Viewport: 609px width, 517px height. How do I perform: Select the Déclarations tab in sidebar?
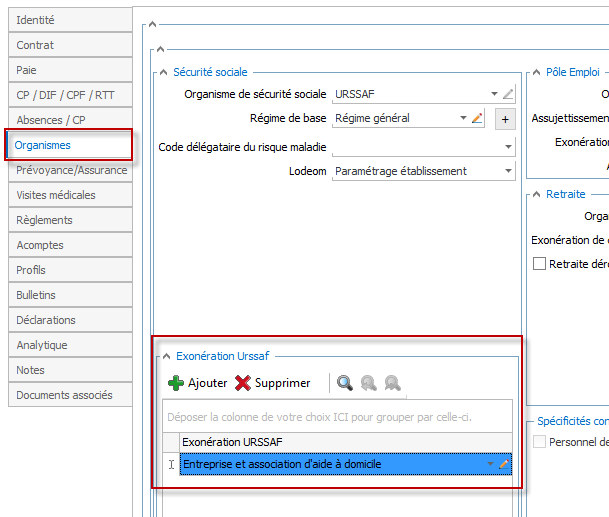coord(70,320)
